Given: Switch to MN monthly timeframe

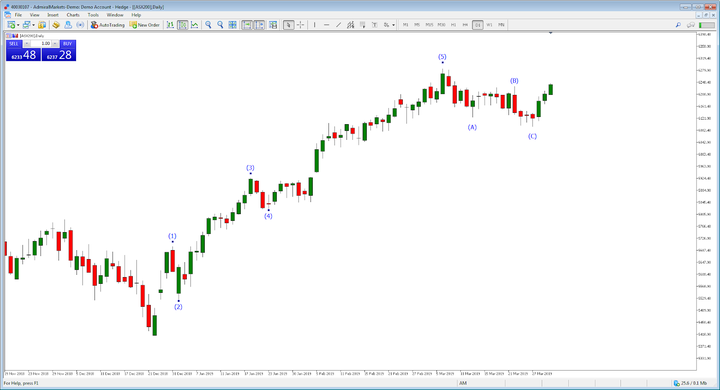Looking at the screenshot, I should (501, 25).
